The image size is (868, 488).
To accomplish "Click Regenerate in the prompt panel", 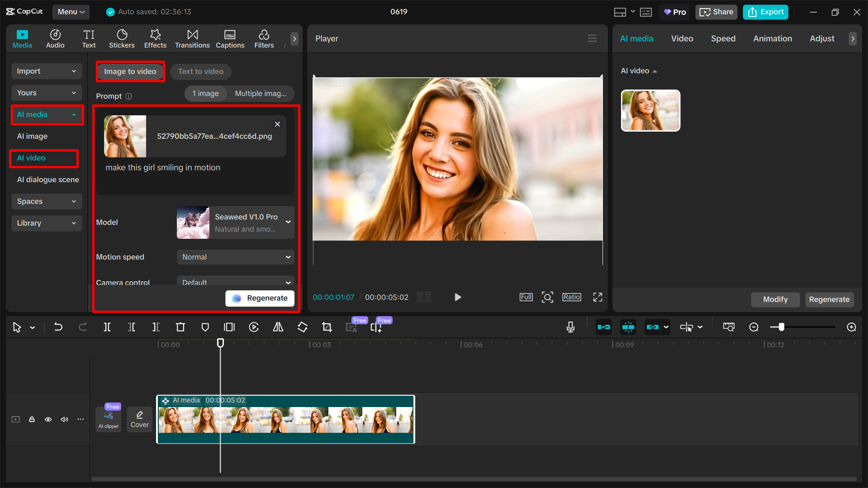I will [260, 298].
